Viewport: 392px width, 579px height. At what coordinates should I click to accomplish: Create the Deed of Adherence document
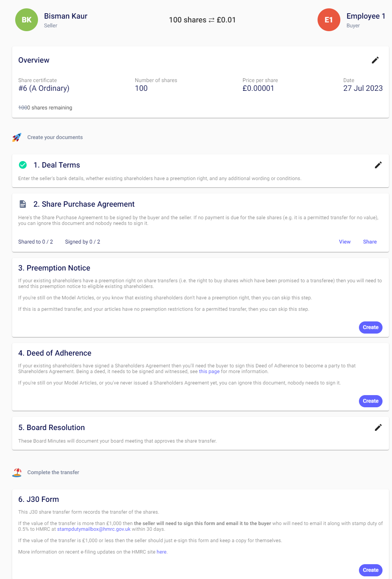coord(370,401)
